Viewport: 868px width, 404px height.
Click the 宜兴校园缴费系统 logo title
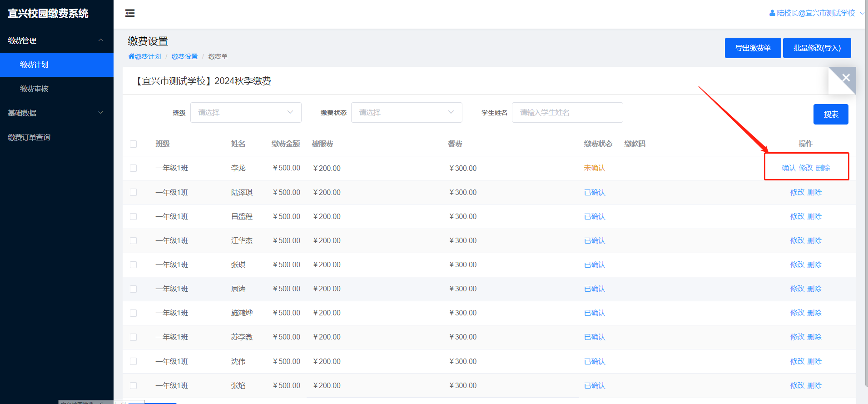click(x=48, y=13)
